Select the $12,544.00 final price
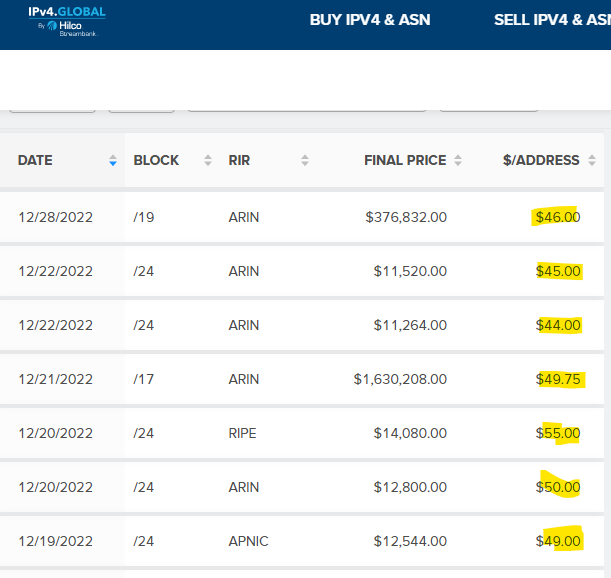This screenshot has height=578, width=611. tap(410, 541)
